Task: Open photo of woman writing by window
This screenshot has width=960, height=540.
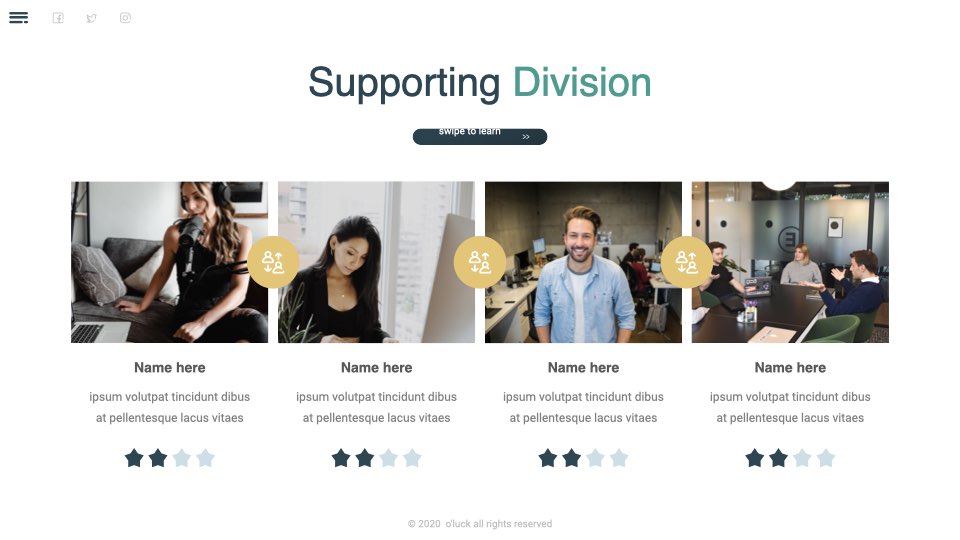Action: pos(377,262)
